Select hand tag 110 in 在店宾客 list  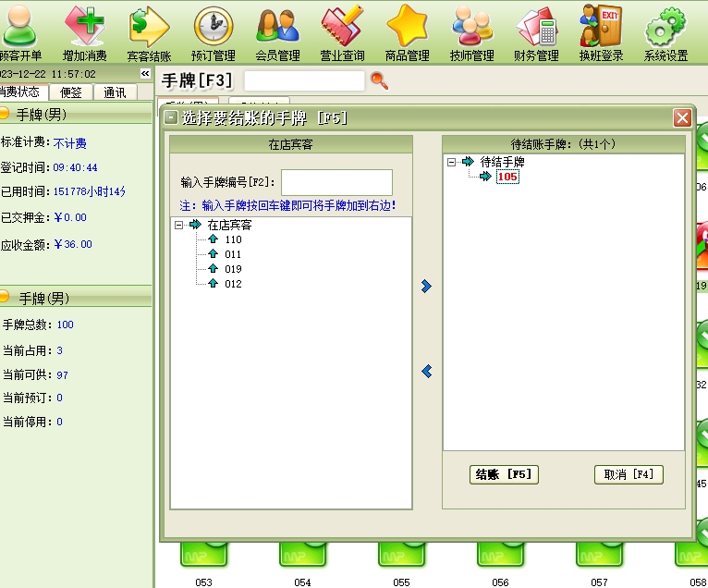tap(232, 239)
